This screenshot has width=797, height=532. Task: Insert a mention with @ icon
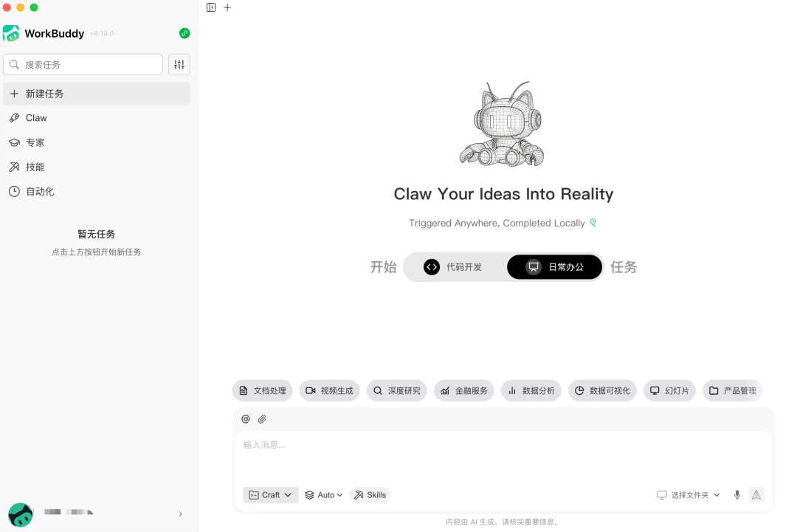(x=246, y=418)
